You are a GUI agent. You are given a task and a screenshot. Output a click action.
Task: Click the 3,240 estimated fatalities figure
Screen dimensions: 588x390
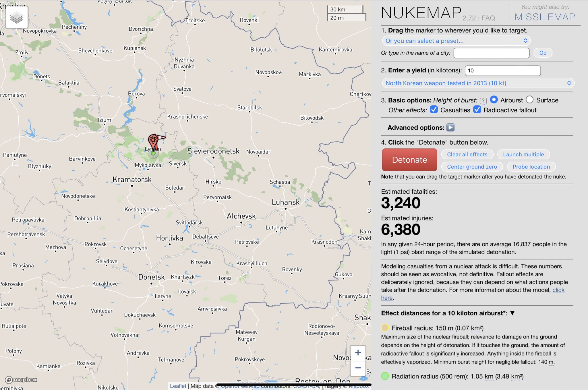tap(401, 203)
